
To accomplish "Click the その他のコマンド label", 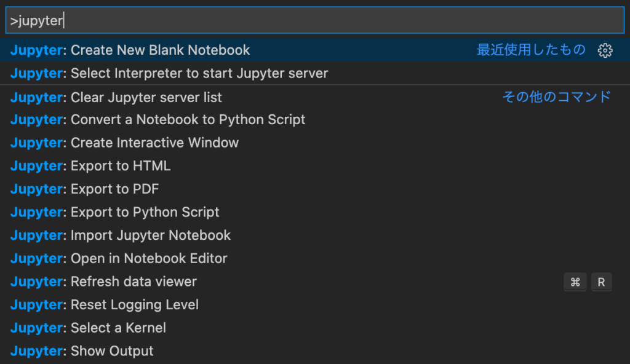I will (556, 97).
